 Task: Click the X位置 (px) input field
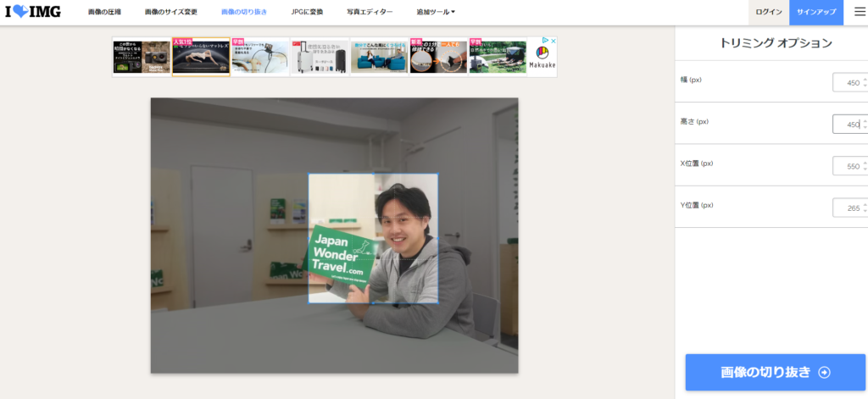point(848,167)
